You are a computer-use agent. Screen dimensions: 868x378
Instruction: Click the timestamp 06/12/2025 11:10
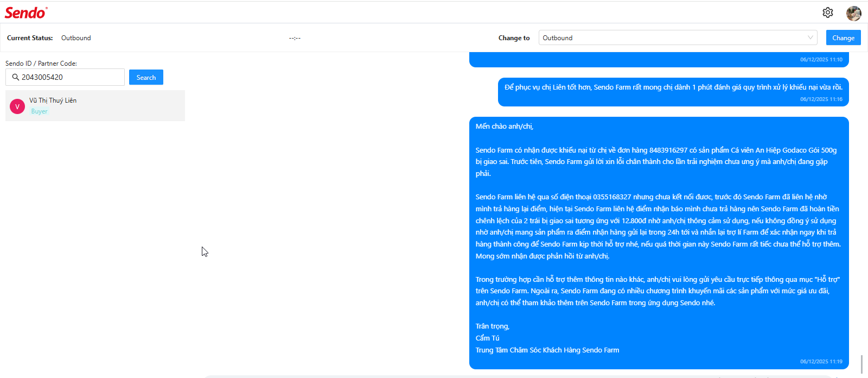pos(821,59)
